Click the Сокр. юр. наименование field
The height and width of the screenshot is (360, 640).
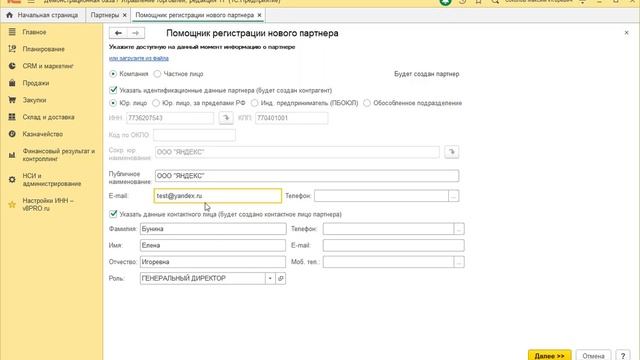click(297, 152)
